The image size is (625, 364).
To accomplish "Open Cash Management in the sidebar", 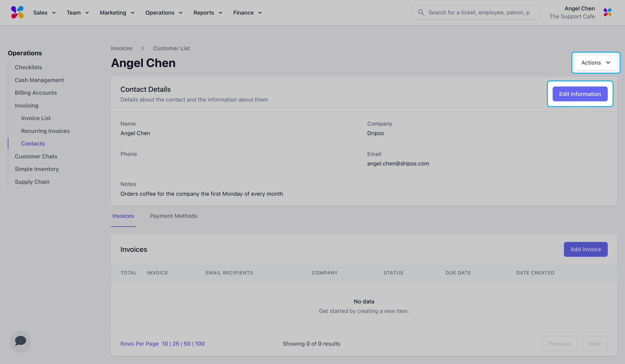I will (39, 80).
